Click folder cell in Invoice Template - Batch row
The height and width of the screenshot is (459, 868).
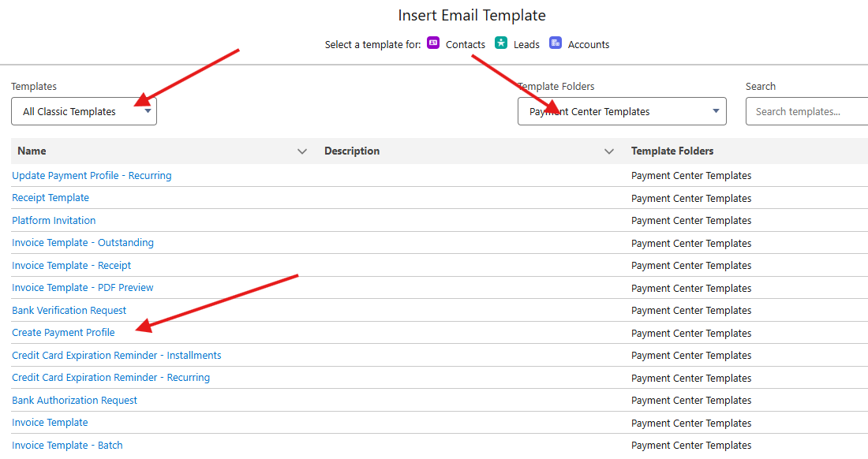point(691,445)
